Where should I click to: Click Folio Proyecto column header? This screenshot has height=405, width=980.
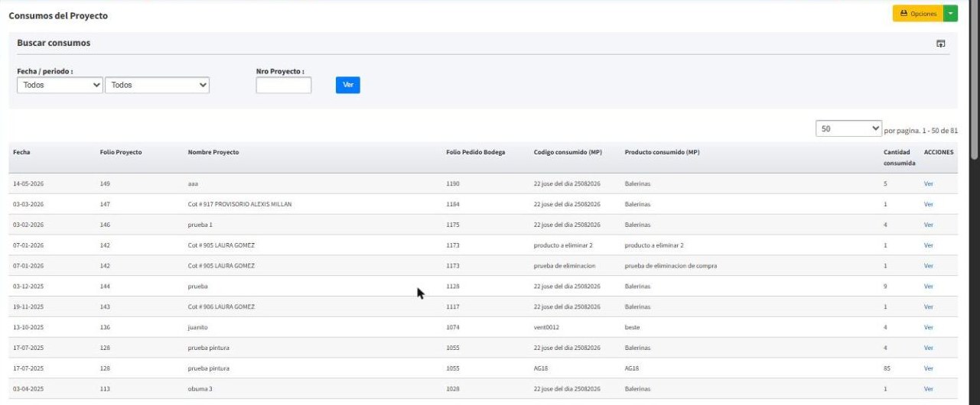121,152
